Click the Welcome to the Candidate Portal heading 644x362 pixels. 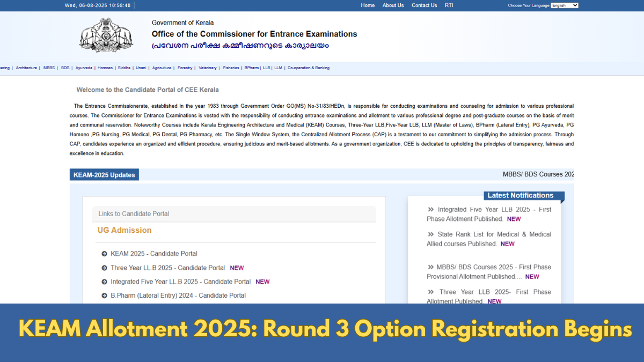click(x=148, y=90)
